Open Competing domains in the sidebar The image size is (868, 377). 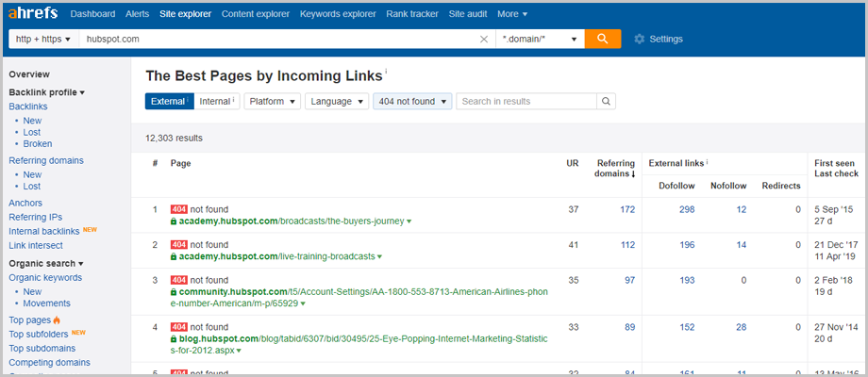(49, 363)
